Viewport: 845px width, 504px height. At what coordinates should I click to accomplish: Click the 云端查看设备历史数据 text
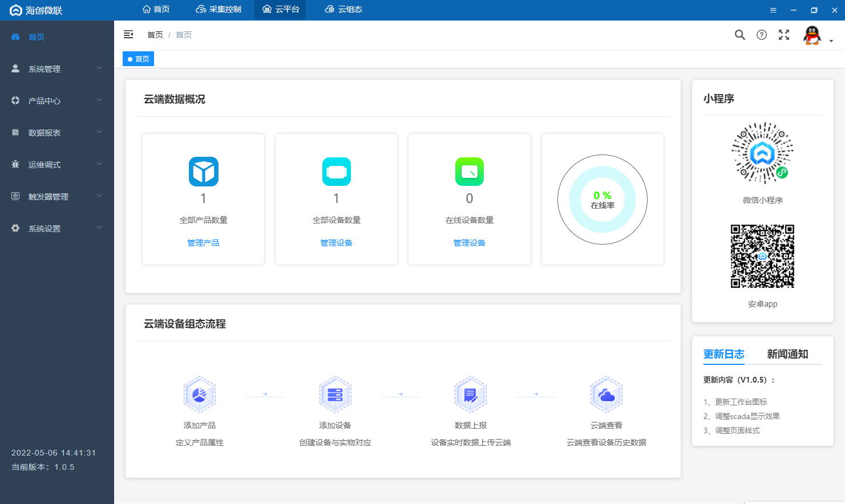[x=607, y=442]
